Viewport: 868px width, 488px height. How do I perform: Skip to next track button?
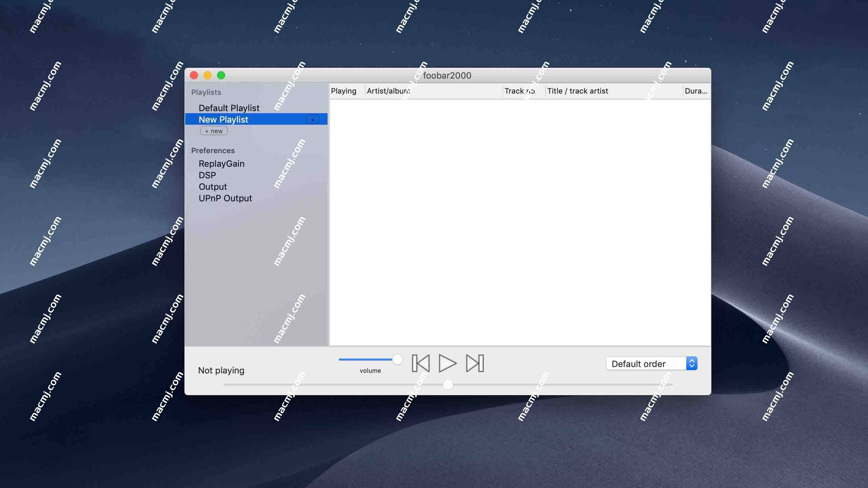475,363
